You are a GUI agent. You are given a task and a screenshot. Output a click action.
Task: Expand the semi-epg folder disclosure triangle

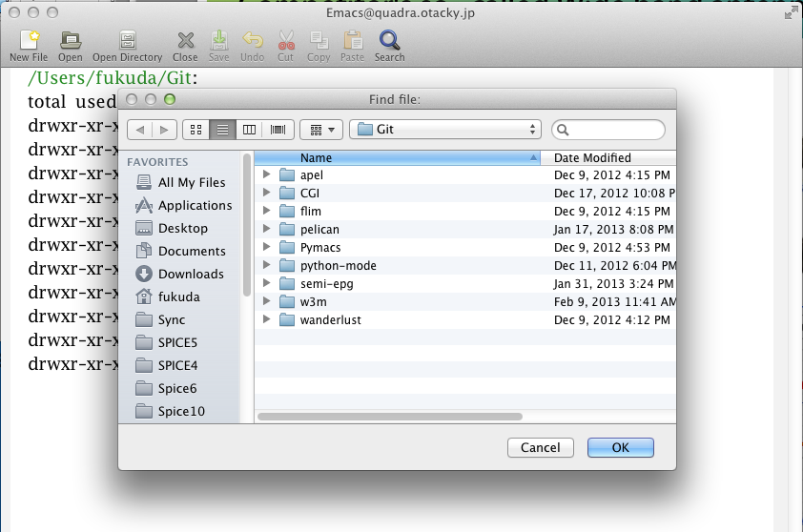tap(266, 283)
